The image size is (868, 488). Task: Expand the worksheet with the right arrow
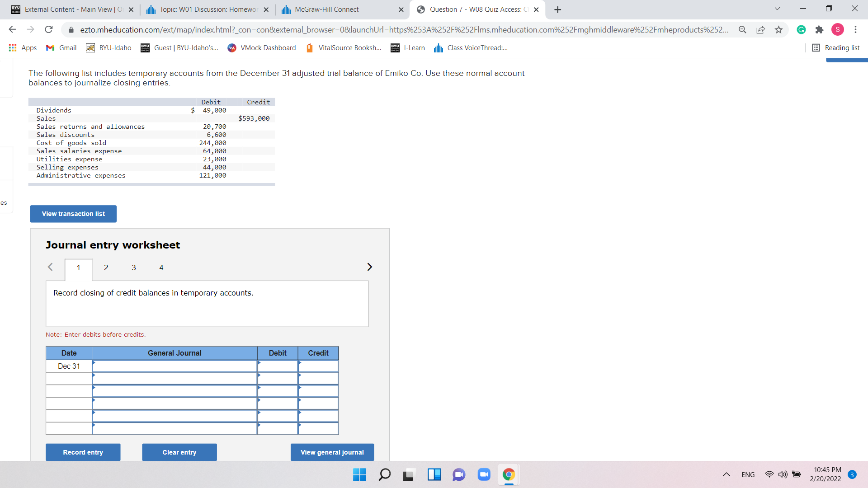coord(369,267)
